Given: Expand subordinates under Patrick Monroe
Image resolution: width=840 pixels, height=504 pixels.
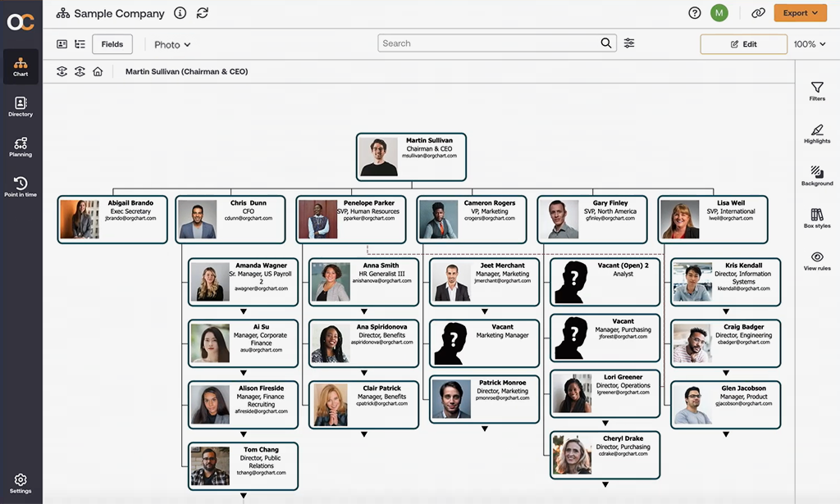Looking at the screenshot, I should (x=484, y=429).
